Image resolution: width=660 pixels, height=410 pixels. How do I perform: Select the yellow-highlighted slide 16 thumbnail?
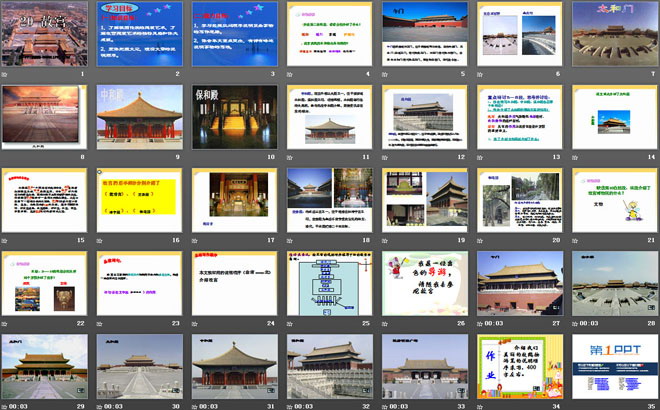click(141, 200)
